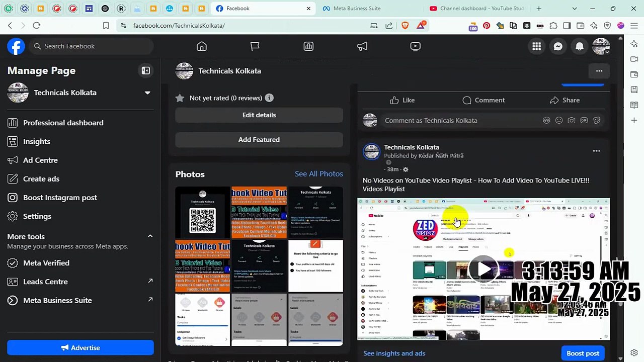Open post audience settings gear icon
Viewport: 644px width, 362px height.
406,169
